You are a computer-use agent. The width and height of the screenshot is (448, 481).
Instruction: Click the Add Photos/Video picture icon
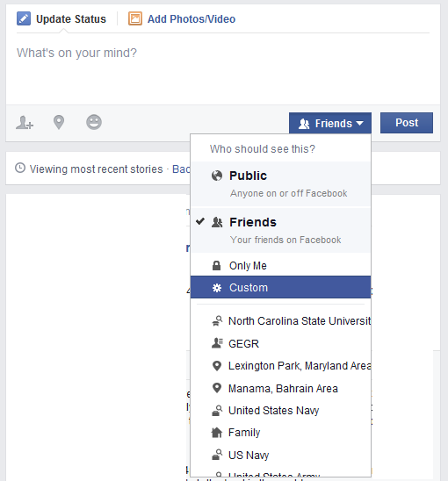click(135, 18)
